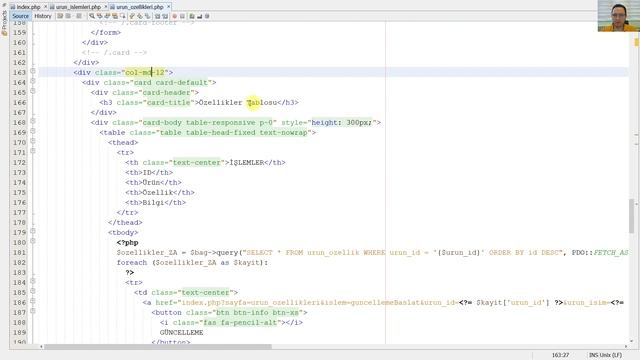
Task: Click Next Bookmark icon
Action: point(139,16)
